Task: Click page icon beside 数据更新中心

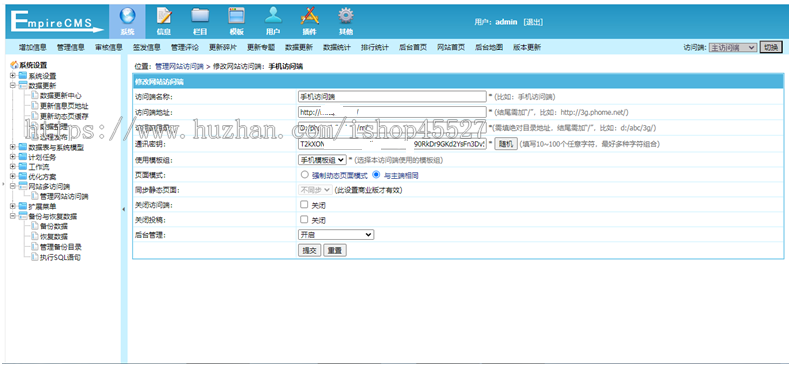Action: pos(34,95)
